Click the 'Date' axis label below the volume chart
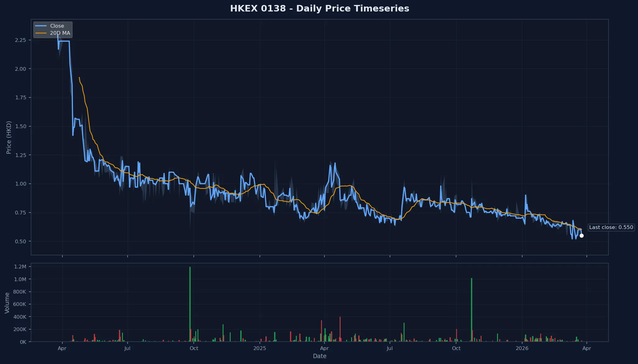The image size is (638, 364). [x=320, y=356]
